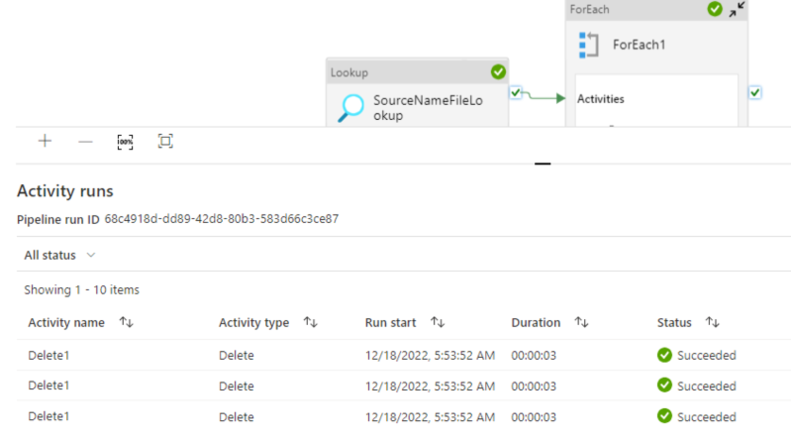Sort by Run start column
The height and width of the screenshot is (441, 791).
click(x=437, y=322)
